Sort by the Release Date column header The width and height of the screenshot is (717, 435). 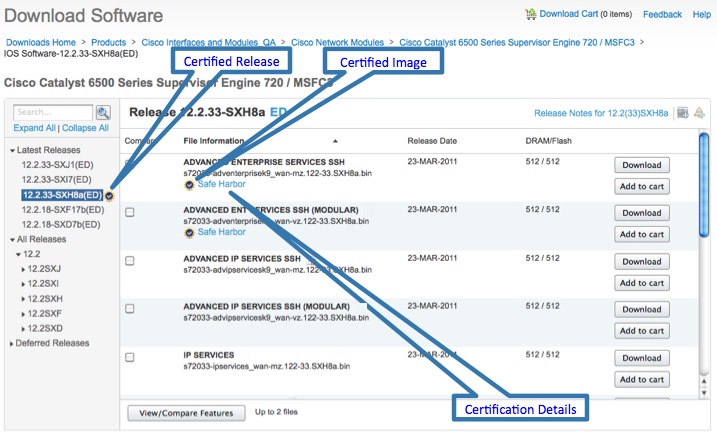(x=432, y=141)
